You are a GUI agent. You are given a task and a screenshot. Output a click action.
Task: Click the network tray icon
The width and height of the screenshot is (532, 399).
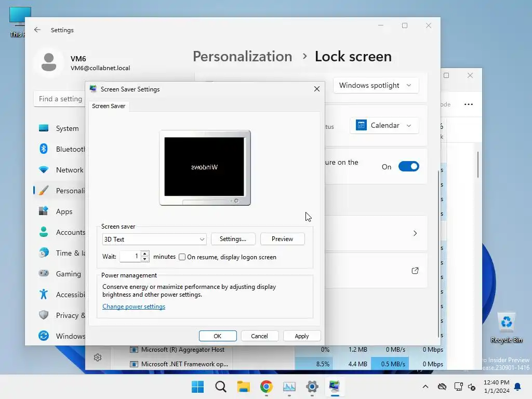pos(458,387)
